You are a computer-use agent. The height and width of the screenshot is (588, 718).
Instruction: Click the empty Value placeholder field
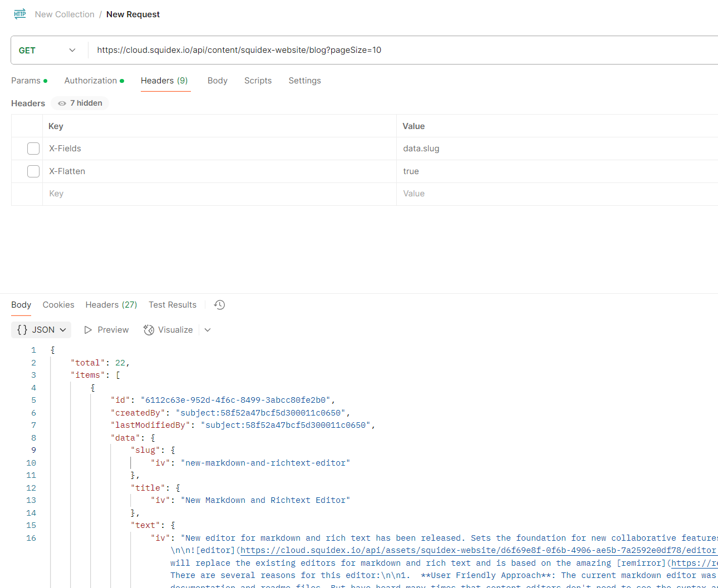point(557,194)
